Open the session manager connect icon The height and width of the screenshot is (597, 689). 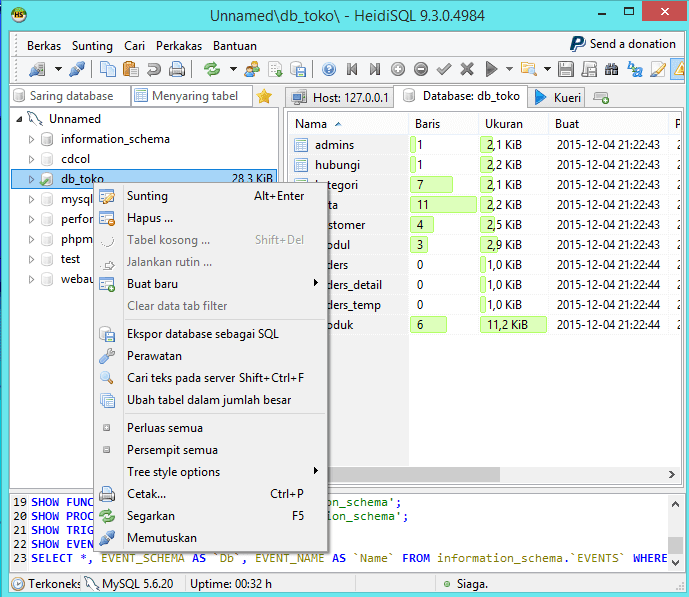coord(37,69)
